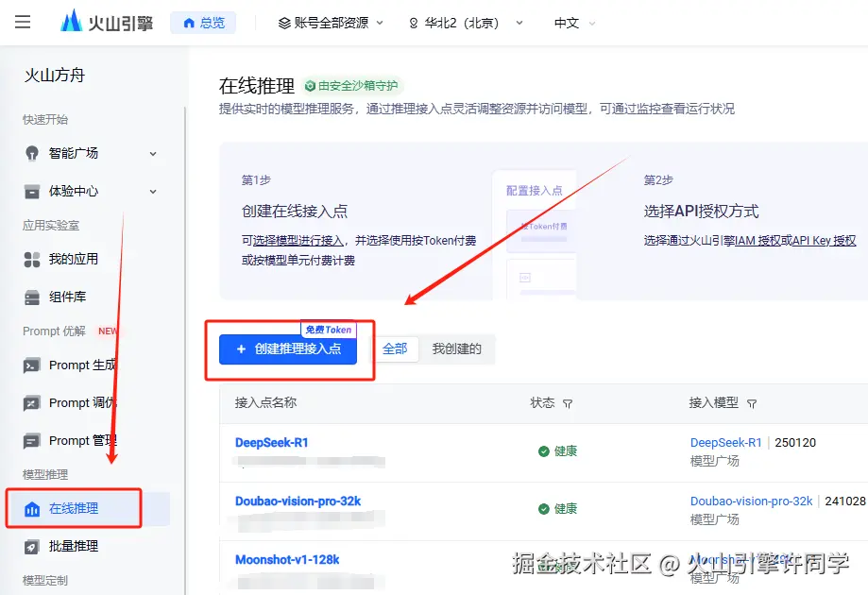The height and width of the screenshot is (595, 868).
Task: Click the 选择API授权方式 step heading
Action: (x=701, y=212)
